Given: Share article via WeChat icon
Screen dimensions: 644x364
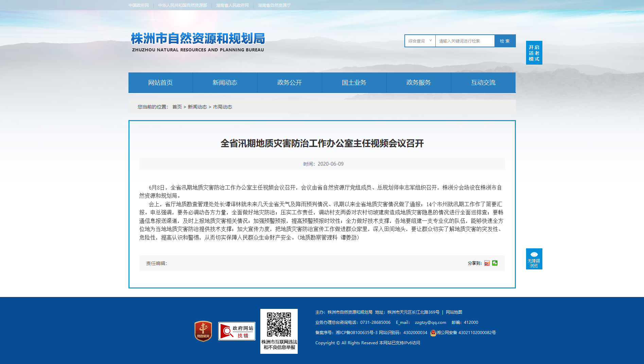Looking at the screenshot, I should 495,263.
